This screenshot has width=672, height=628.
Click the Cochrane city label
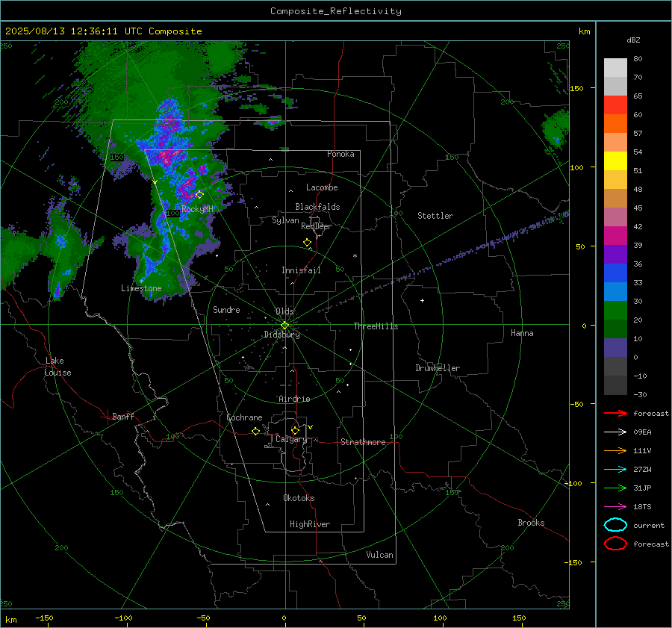(244, 417)
